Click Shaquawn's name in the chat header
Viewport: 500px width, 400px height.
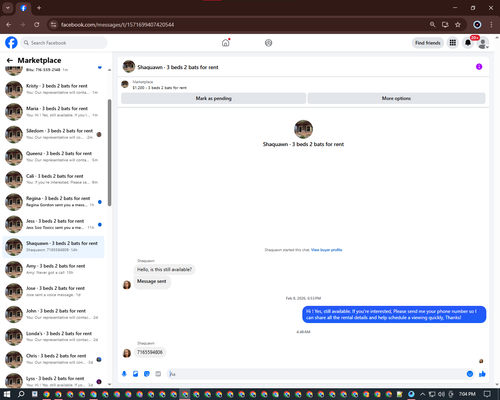pyautogui.click(x=178, y=67)
